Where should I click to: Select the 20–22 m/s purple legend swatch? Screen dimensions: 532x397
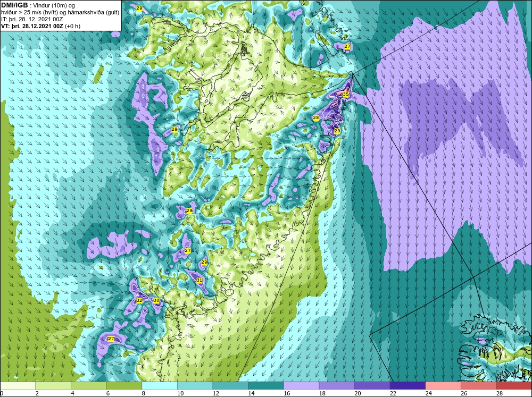[x=372, y=385]
